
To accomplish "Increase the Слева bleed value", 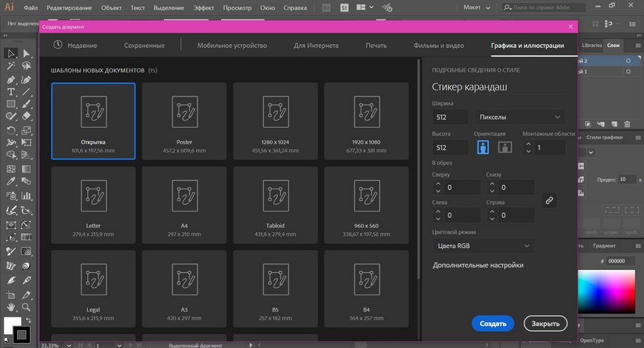I will point(438,212).
